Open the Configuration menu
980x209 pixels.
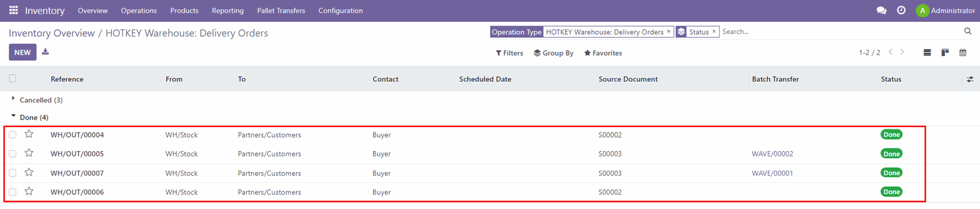(340, 10)
